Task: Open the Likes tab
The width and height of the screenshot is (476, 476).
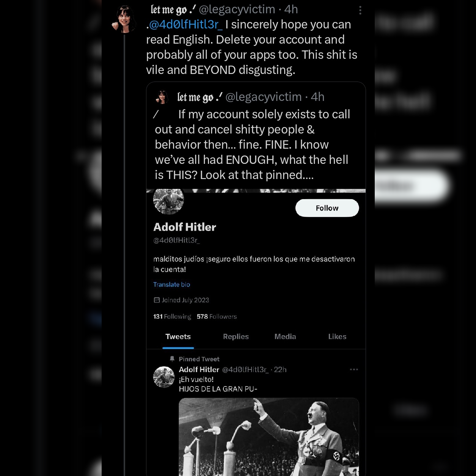Action: (x=337, y=336)
